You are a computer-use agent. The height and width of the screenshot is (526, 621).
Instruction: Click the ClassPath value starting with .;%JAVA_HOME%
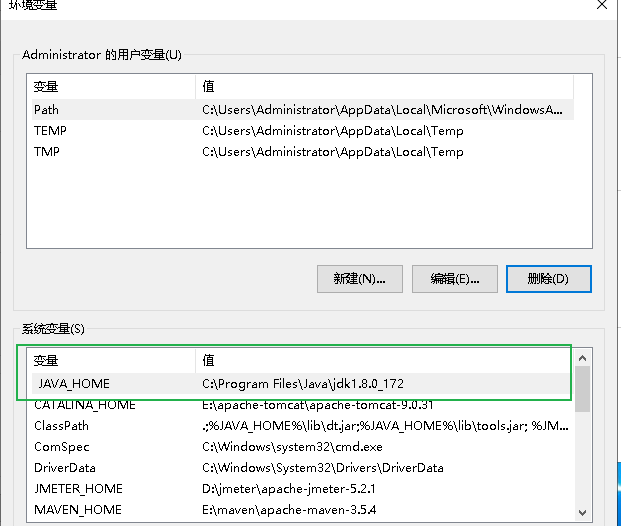point(385,426)
